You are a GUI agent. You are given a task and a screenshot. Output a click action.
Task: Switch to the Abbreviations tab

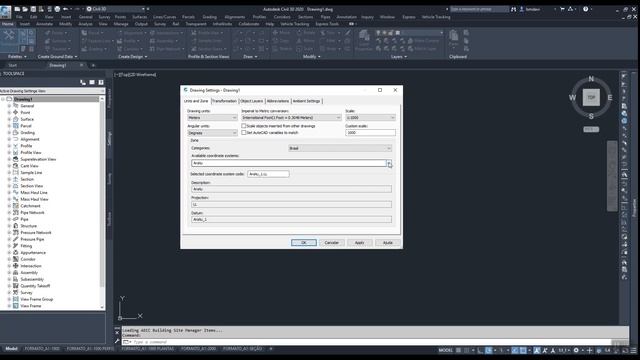(x=278, y=101)
